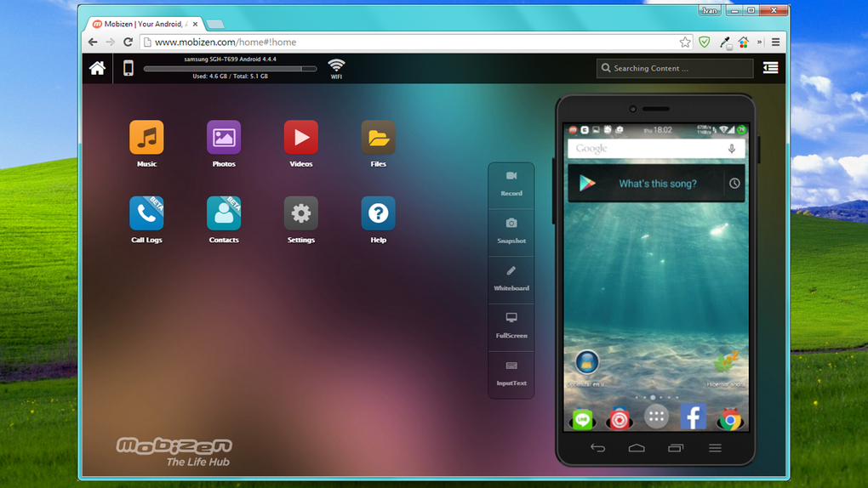Click the Mobizen Life Hub logo
This screenshot has width=868, height=488.
point(174,452)
